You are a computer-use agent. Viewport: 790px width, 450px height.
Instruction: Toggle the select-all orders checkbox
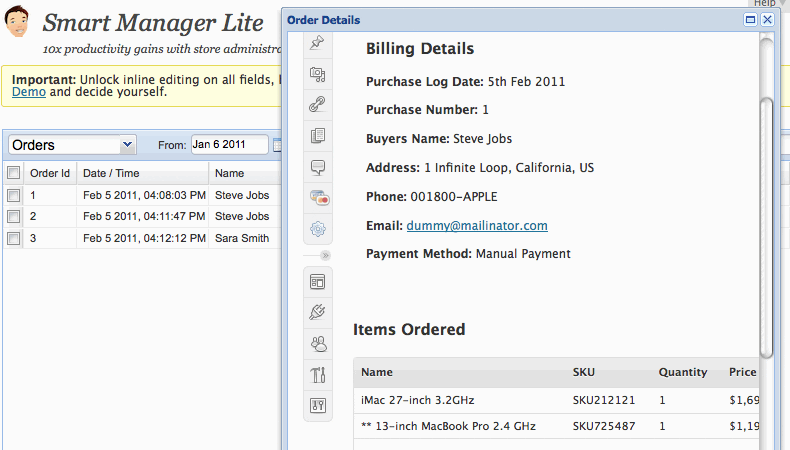tap(14, 173)
